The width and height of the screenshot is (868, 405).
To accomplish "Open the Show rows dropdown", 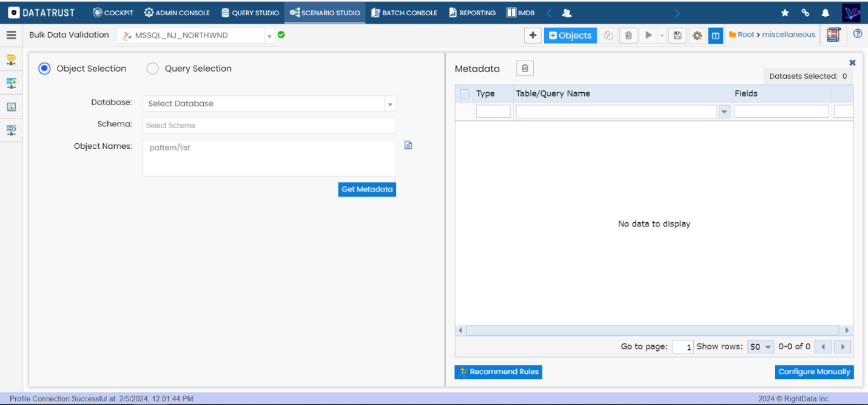I will point(761,347).
